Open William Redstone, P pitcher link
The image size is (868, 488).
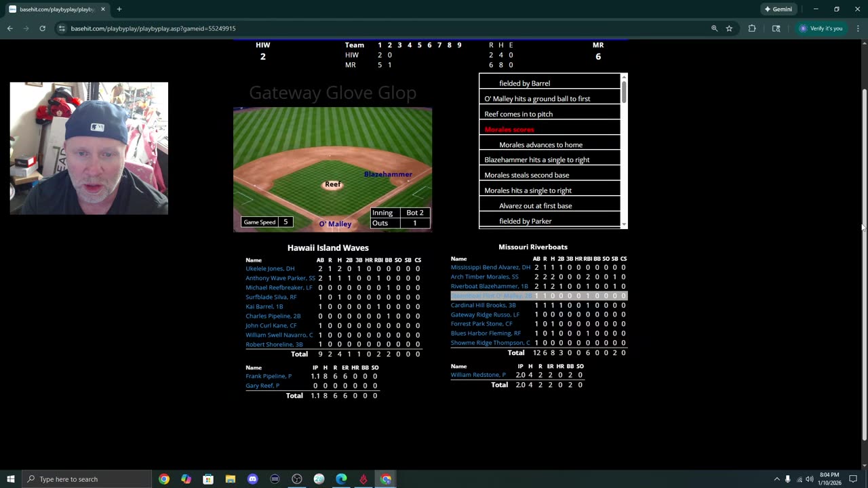pos(478,375)
